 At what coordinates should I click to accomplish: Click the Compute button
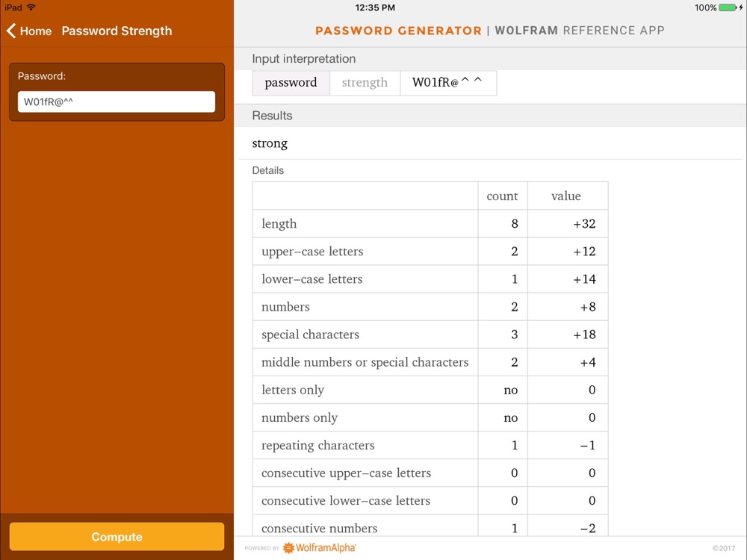click(117, 537)
